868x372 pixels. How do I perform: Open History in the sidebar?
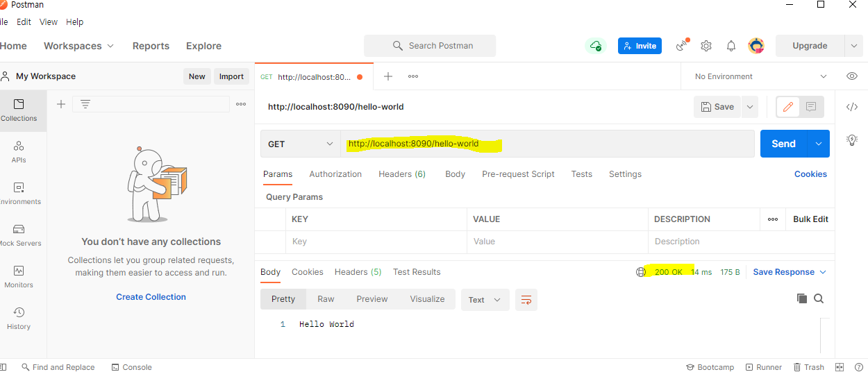coord(19,319)
